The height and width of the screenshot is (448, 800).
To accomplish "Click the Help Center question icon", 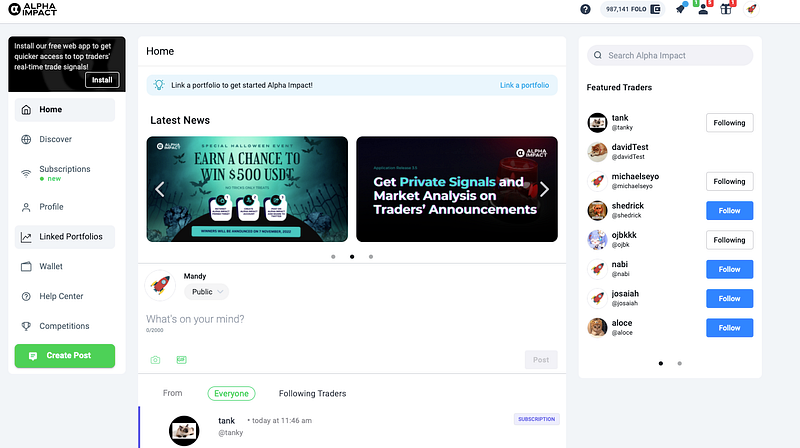I will coord(26,296).
